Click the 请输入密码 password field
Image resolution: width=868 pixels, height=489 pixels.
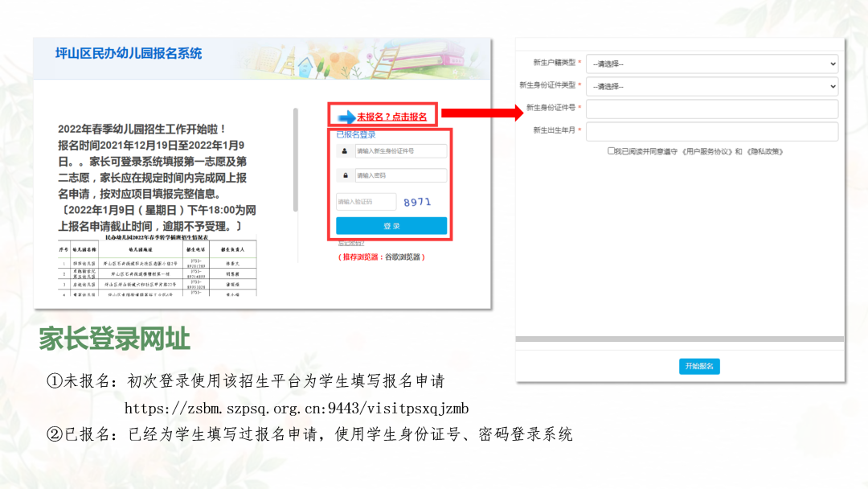point(401,175)
